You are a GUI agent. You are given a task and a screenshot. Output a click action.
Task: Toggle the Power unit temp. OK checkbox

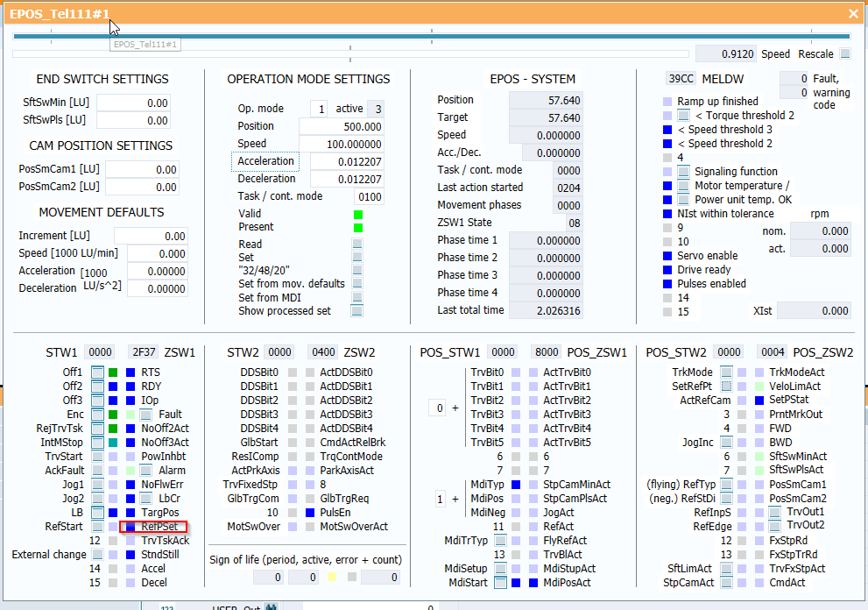coord(684,200)
